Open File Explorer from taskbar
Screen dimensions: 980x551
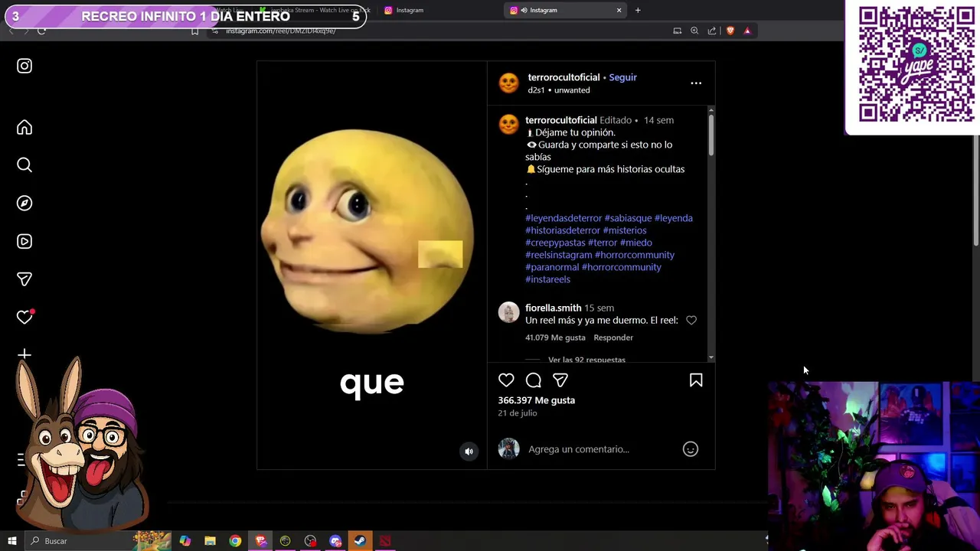tap(210, 541)
